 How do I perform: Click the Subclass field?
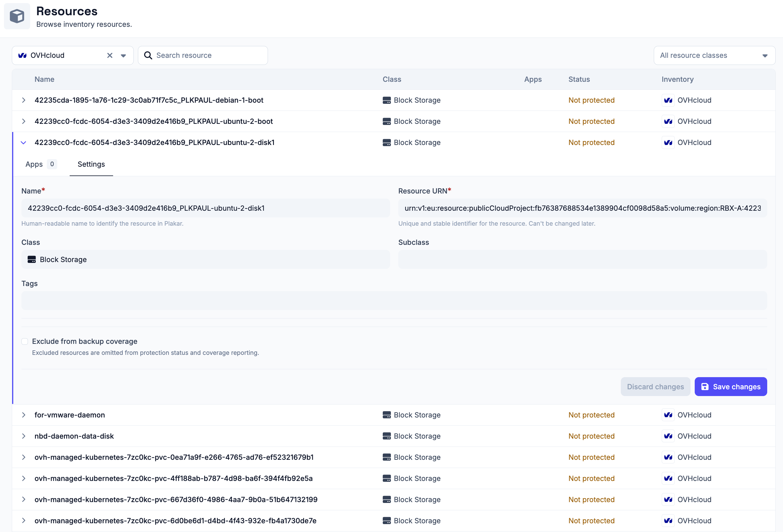582,260
